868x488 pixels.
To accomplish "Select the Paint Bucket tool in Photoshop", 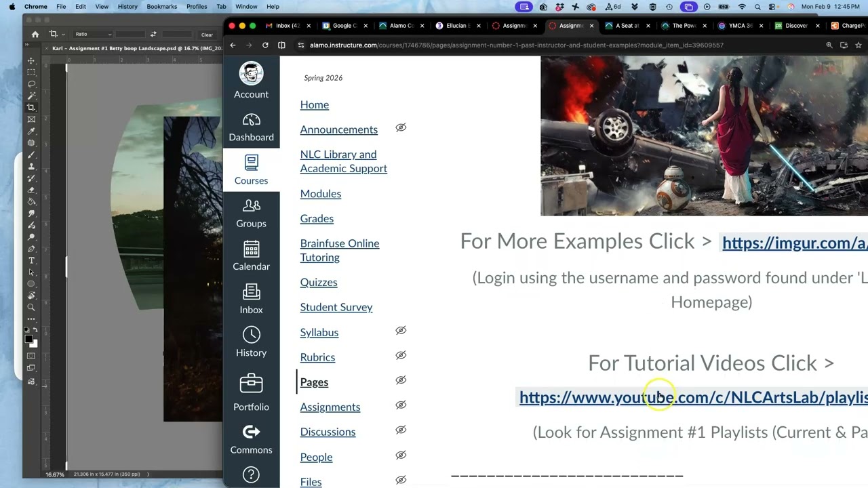I will [x=31, y=201].
